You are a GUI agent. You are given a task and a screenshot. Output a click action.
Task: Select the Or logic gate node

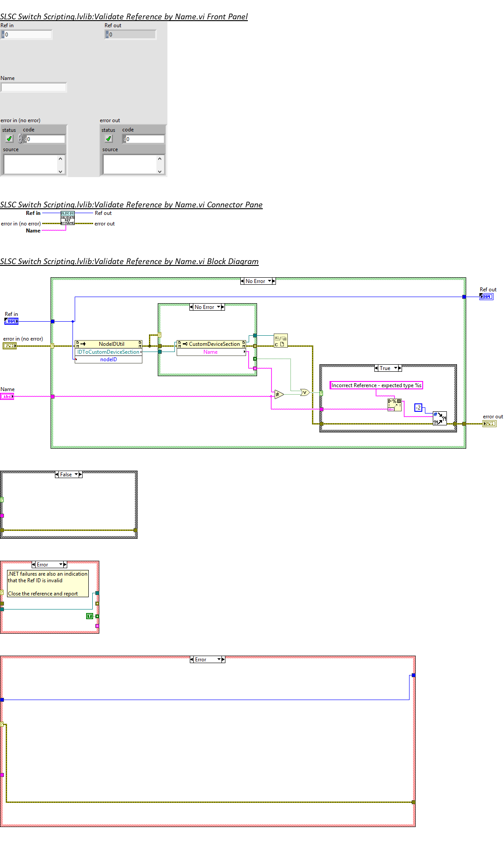tap(305, 392)
